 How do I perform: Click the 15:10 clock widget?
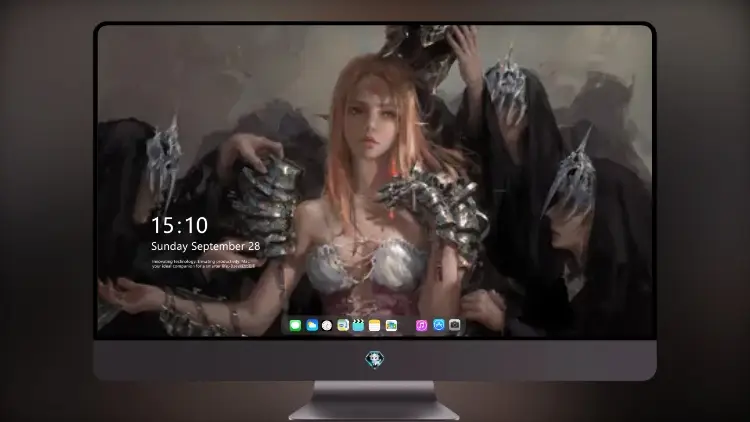[x=179, y=225]
